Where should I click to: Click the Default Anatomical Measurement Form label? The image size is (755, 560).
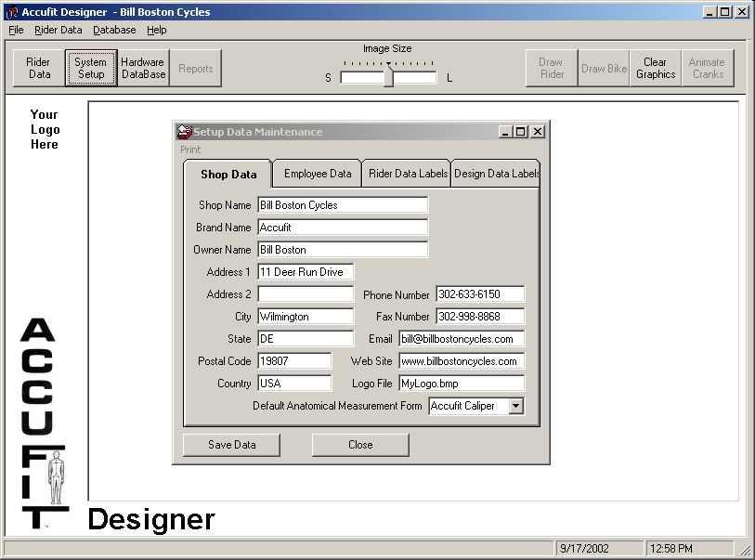point(337,406)
